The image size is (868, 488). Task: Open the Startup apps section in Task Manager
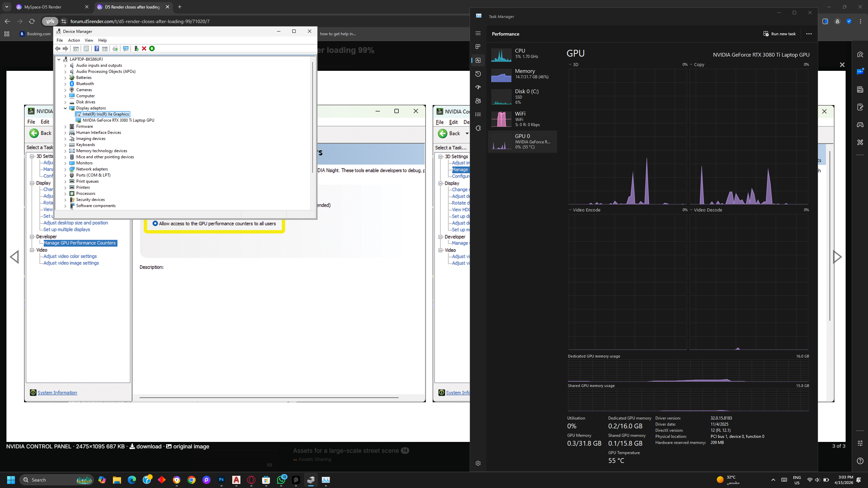[x=478, y=87]
